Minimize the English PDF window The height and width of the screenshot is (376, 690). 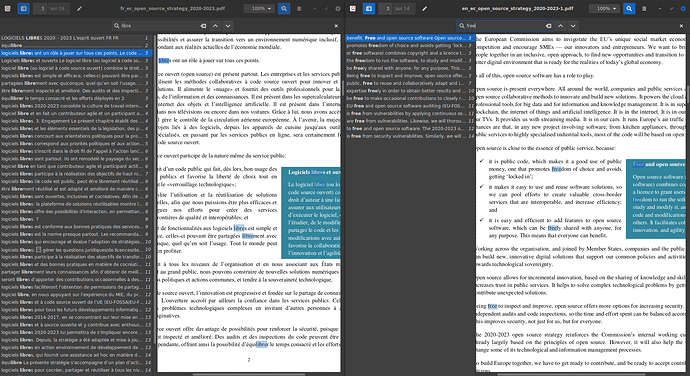660,8
